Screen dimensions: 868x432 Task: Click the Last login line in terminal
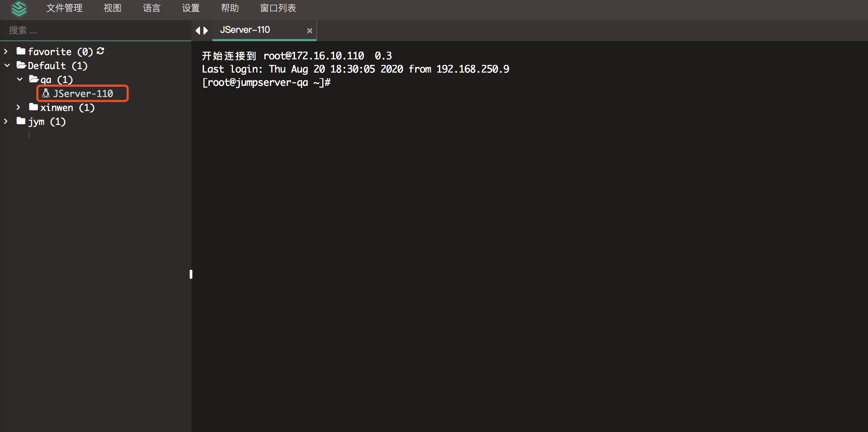tap(355, 69)
